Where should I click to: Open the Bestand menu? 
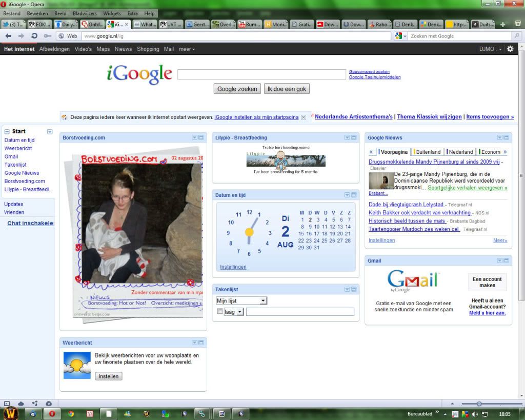(x=12, y=13)
